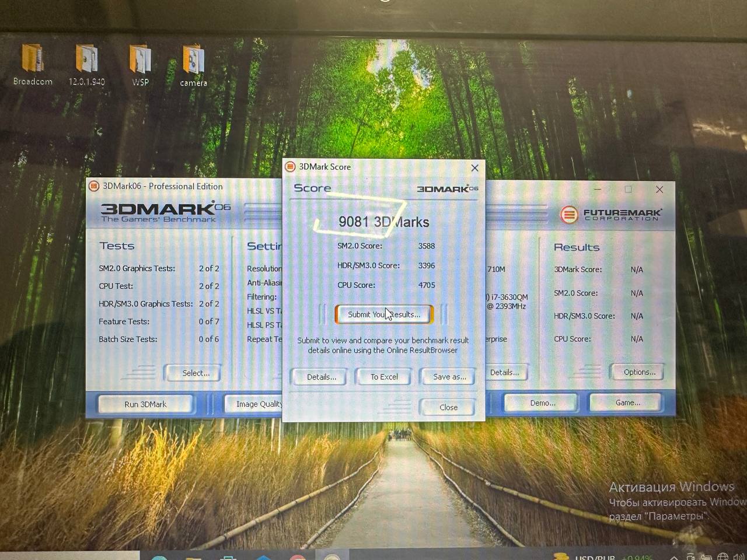The height and width of the screenshot is (560, 747).
Task: Click the Feature Tests label
Action: point(124,321)
